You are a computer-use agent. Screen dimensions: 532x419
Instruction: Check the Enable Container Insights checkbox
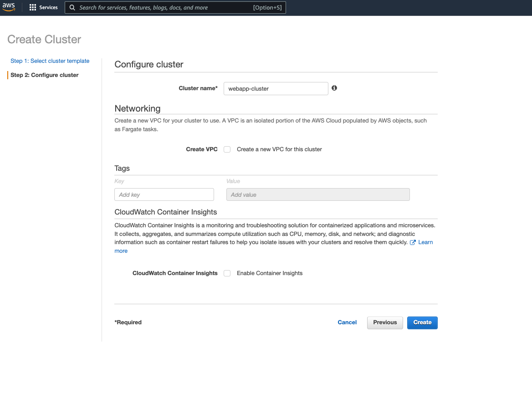pyautogui.click(x=227, y=273)
